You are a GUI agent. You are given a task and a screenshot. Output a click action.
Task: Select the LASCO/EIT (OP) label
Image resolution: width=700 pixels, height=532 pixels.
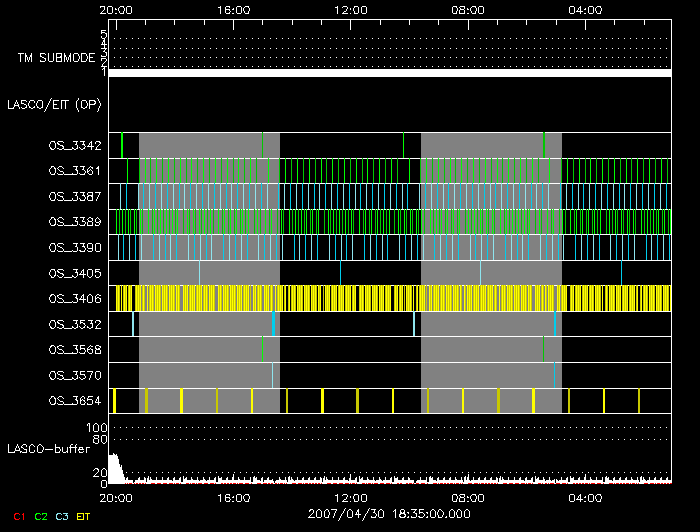(54, 103)
